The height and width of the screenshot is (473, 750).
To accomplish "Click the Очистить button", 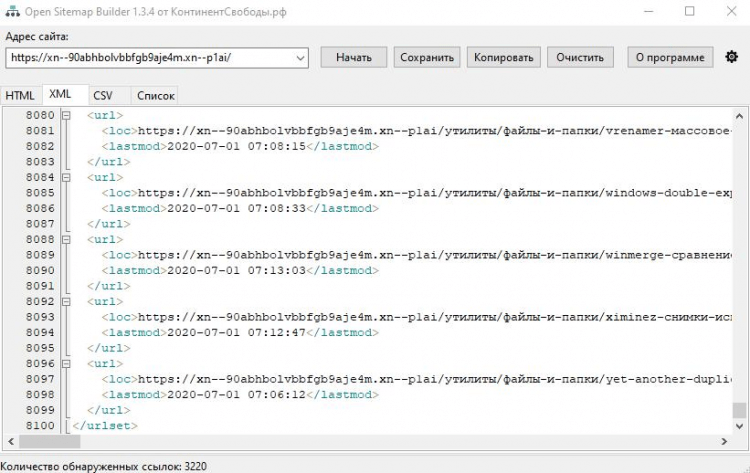I will 580,57.
